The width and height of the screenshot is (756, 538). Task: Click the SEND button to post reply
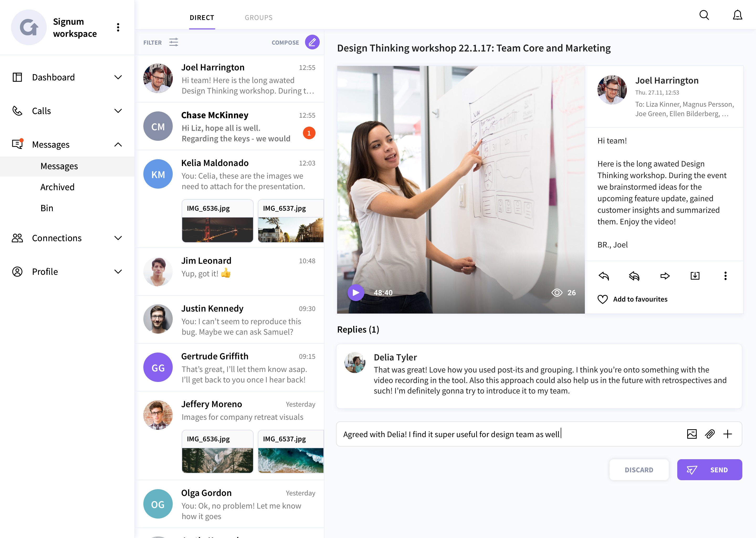click(x=710, y=469)
